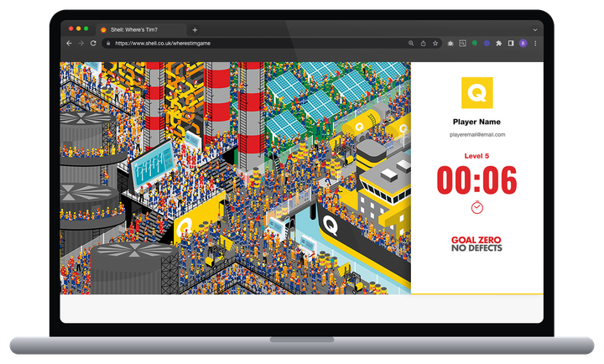Viewport: 604px width, 364px height.
Task: Click the macOS yellow minimize button
Action: (79, 29)
